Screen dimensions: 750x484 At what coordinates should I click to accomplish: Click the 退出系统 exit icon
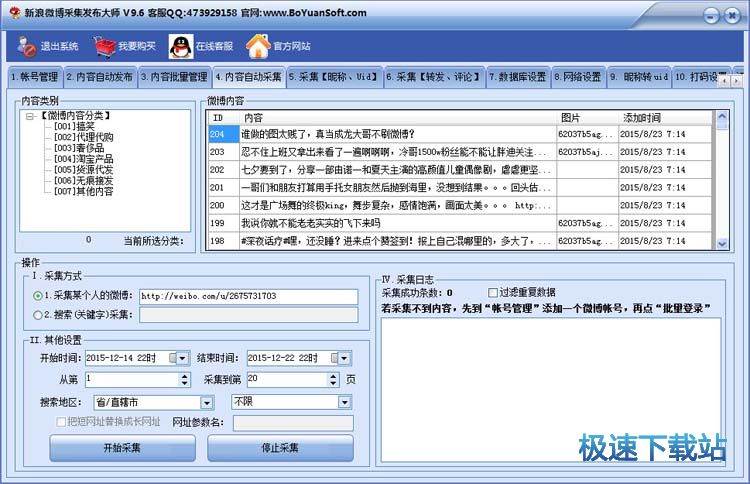[24, 46]
